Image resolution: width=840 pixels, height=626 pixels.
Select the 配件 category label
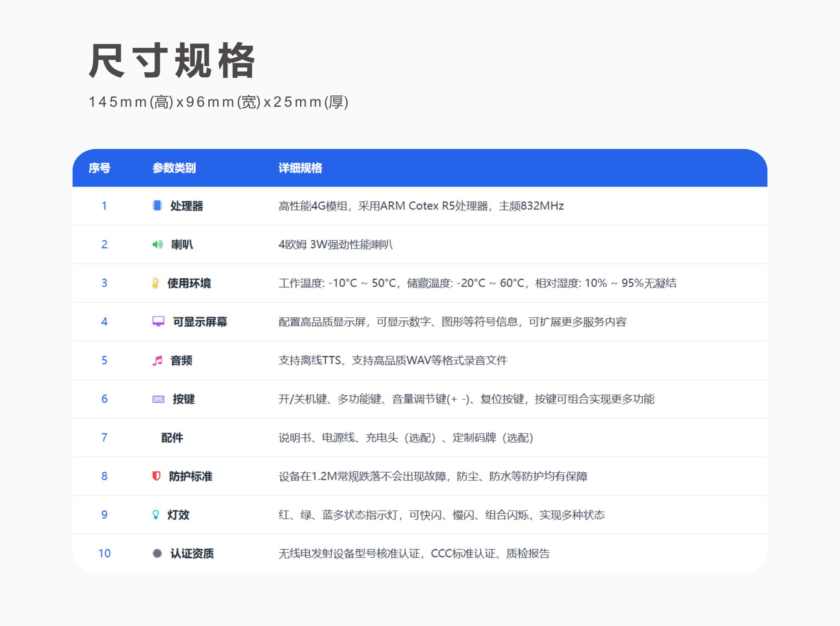tap(172, 438)
